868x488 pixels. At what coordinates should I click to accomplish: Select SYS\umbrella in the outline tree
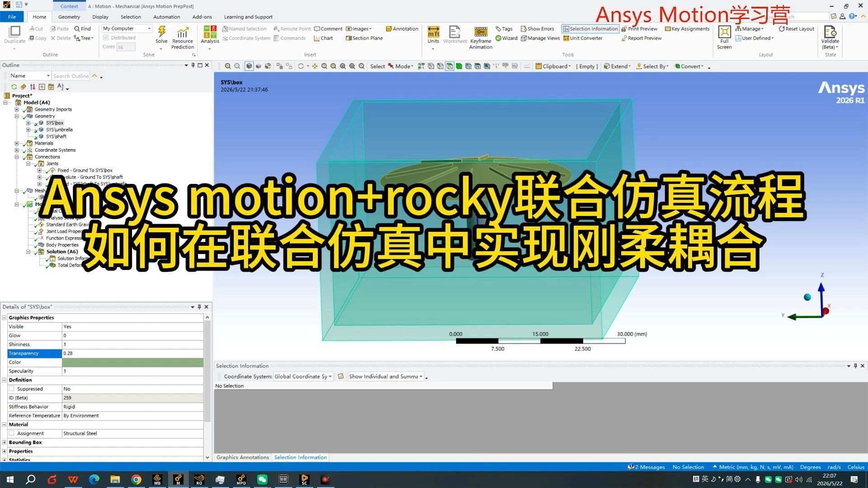[59, 130]
